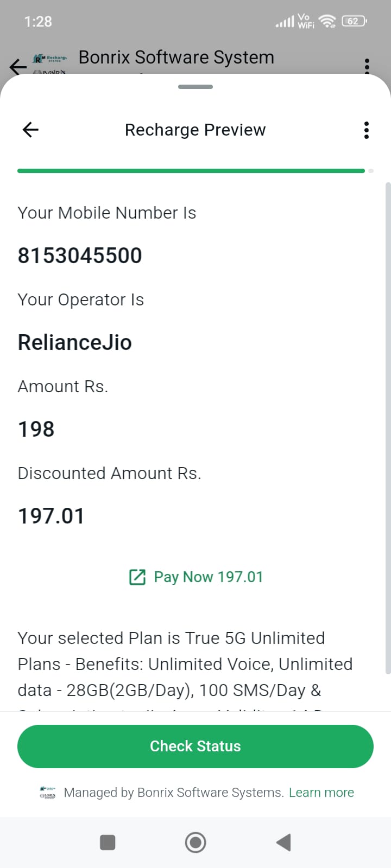Tap the True 5G Unlimited plan description
The width and height of the screenshot is (391, 868).
[185, 664]
